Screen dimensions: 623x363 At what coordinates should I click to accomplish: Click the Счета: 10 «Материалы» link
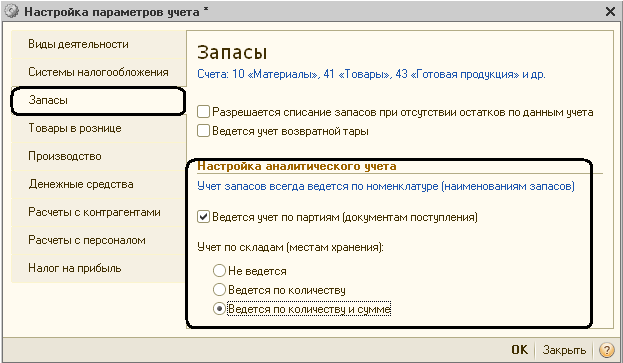[x=371, y=74]
